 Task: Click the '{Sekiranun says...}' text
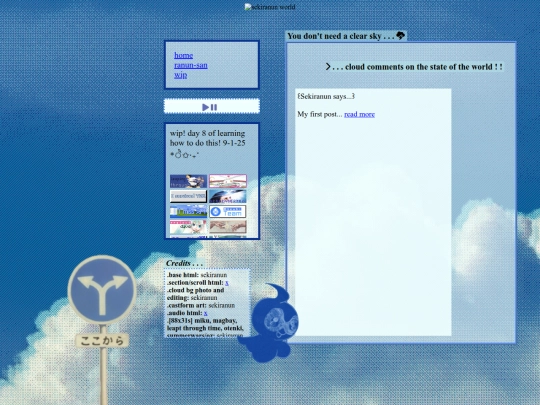tap(326, 96)
